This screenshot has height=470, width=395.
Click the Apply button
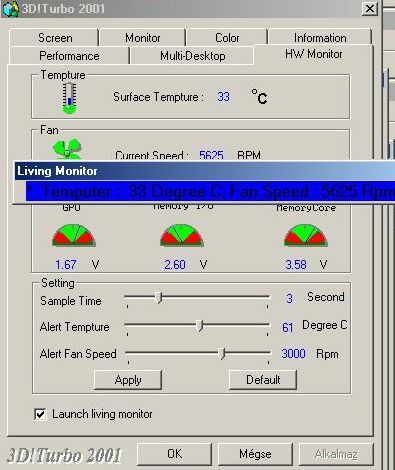[128, 380]
